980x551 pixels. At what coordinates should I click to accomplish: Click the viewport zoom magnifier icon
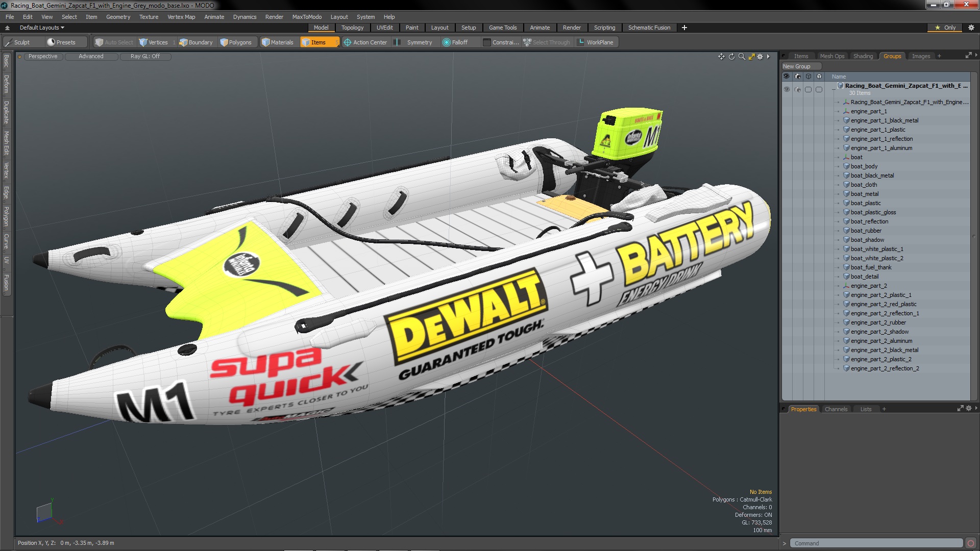pos(742,57)
